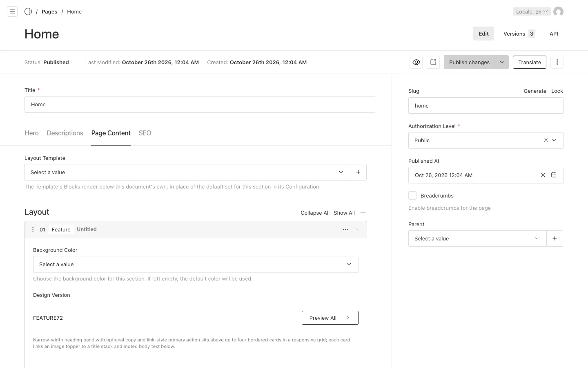
Task: Switch to the Descriptions tab
Action: (x=65, y=133)
